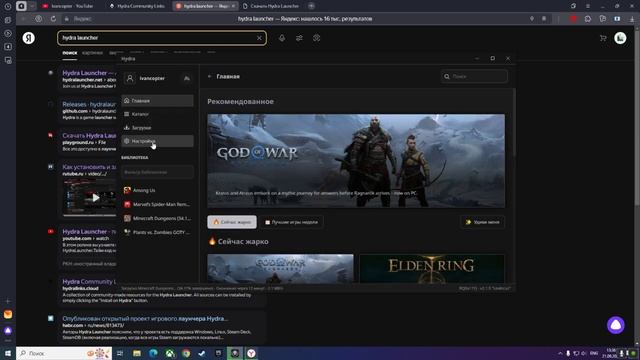Click the Hydra status bar download progress text
640x360 pixels.
pyautogui.click(x=202, y=288)
